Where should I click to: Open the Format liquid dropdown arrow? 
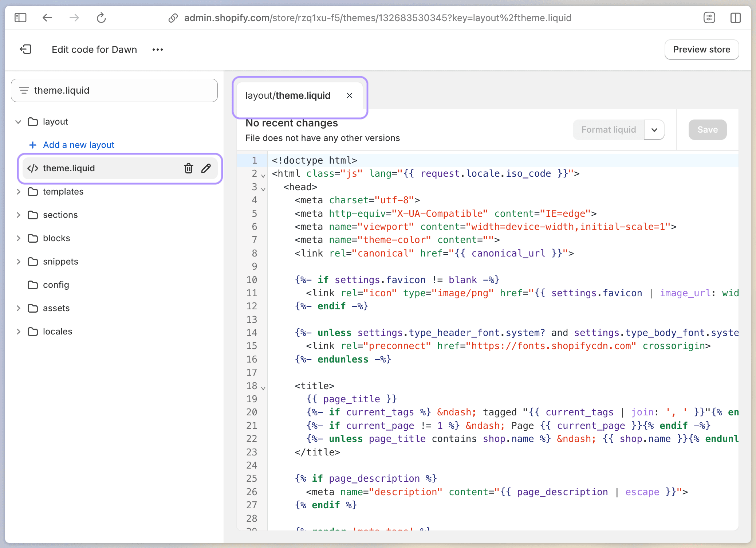click(x=654, y=130)
